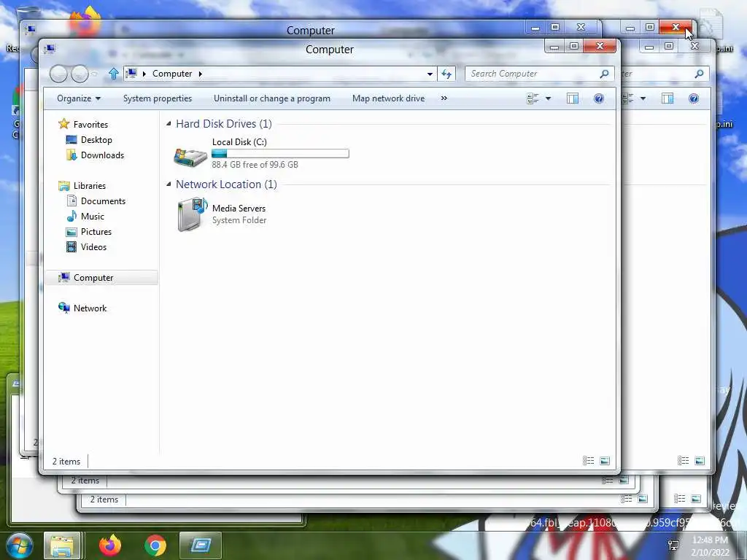This screenshot has width=747, height=560.
Task: Click large icons view in right background window status bar
Action: tap(700, 461)
